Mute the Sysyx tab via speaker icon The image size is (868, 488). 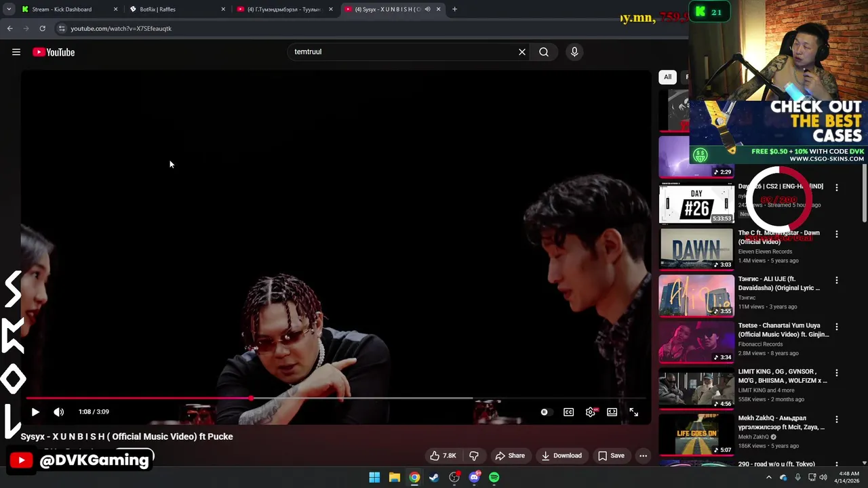pos(427,9)
